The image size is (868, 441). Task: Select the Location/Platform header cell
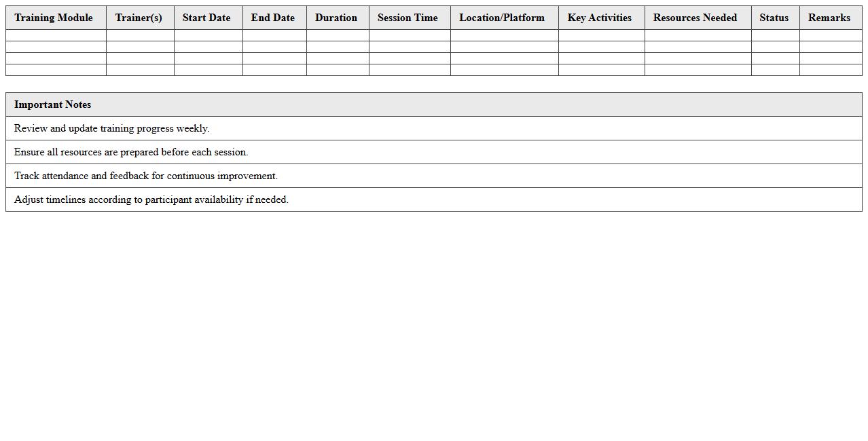click(503, 18)
